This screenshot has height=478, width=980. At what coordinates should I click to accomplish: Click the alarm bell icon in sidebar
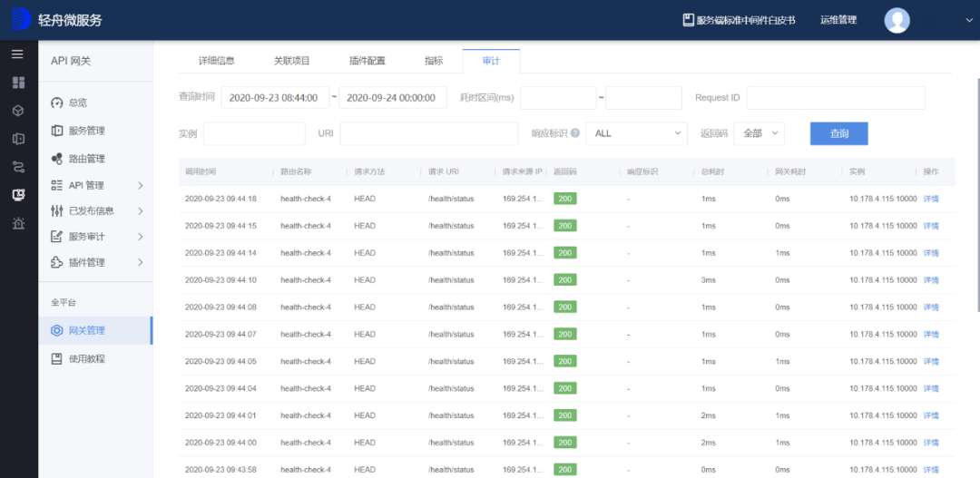pos(18,222)
